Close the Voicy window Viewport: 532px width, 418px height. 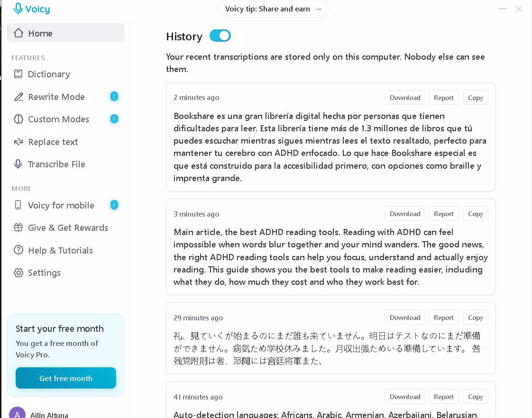pyautogui.click(x=519, y=9)
